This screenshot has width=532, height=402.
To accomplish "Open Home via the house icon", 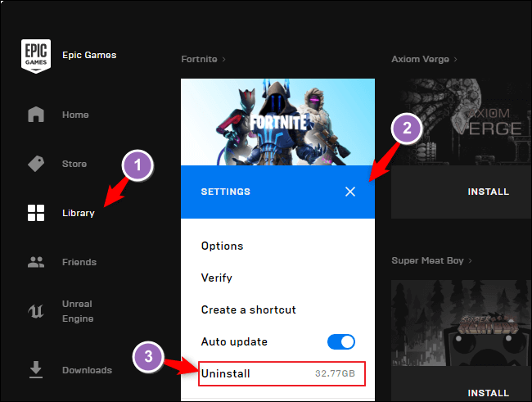I will [x=36, y=115].
